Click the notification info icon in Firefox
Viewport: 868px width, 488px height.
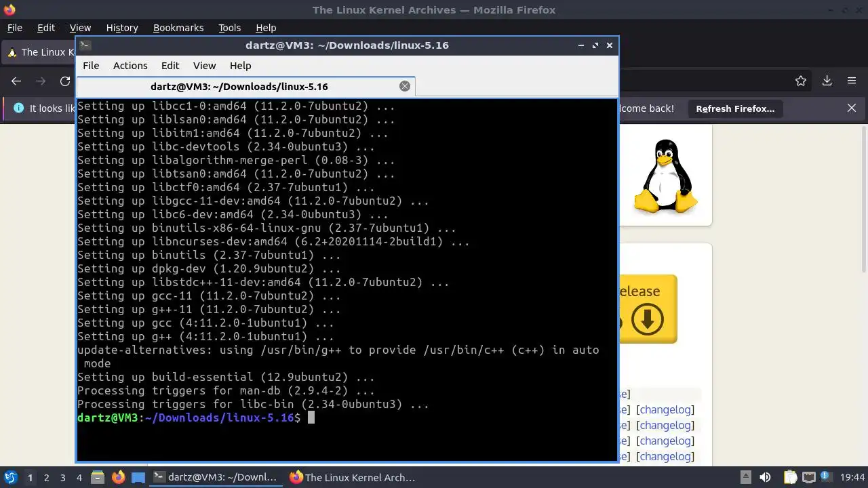pyautogui.click(x=18, y=108)
